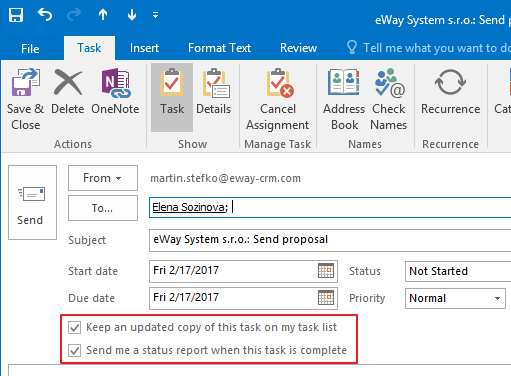Click the Redo arrow icon
Image resolution: width=511 pixels, height=376 pixels.
[74, 15]
